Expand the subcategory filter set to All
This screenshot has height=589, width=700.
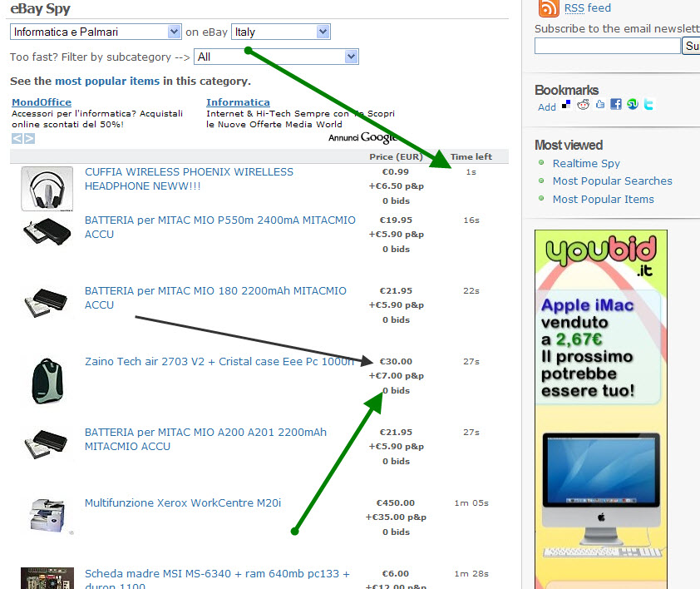[276, 57]
